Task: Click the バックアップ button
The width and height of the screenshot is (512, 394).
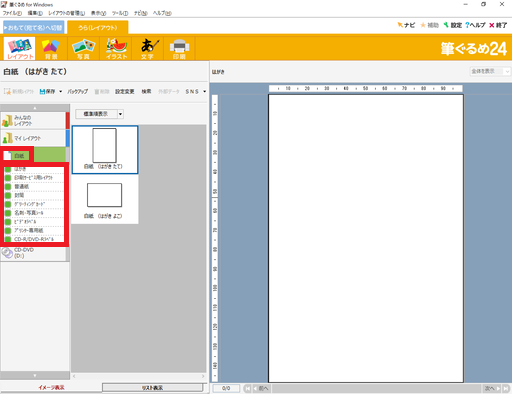Action: coord(78,91)
